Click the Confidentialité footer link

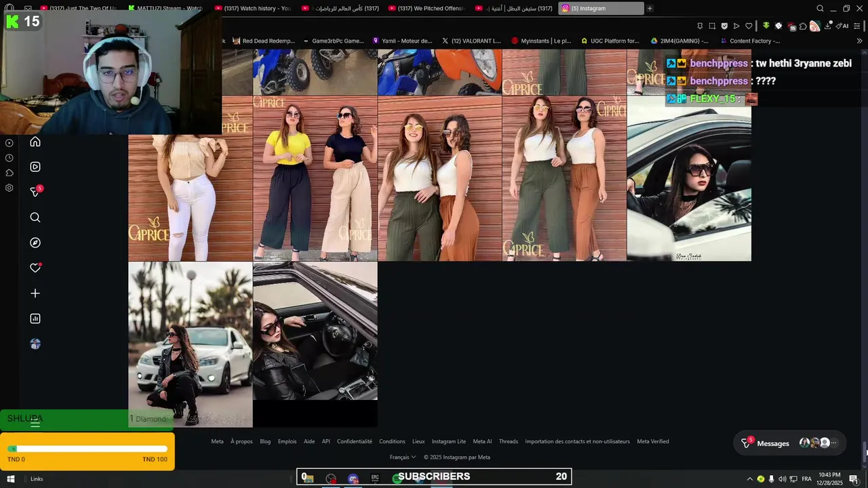(355, 441)
